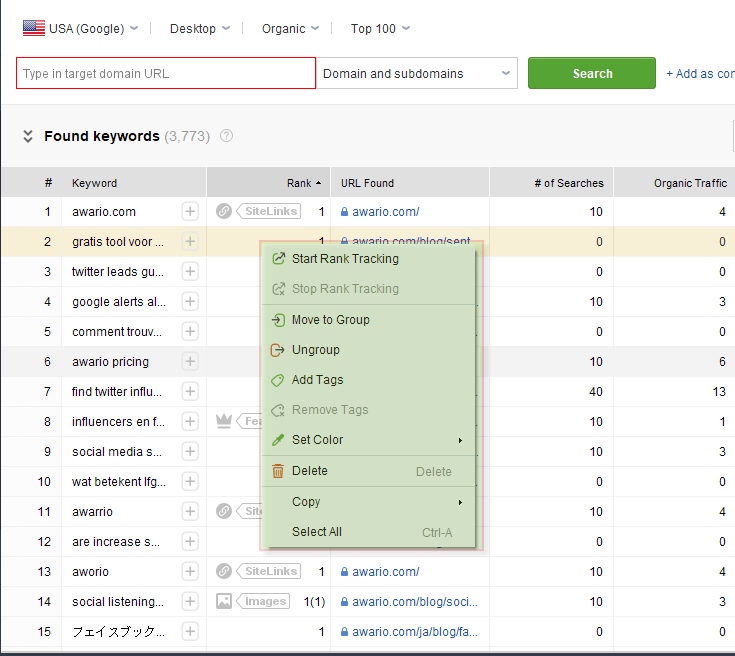Choose Start Rank Tracking from context menu

tap(369, 259)
